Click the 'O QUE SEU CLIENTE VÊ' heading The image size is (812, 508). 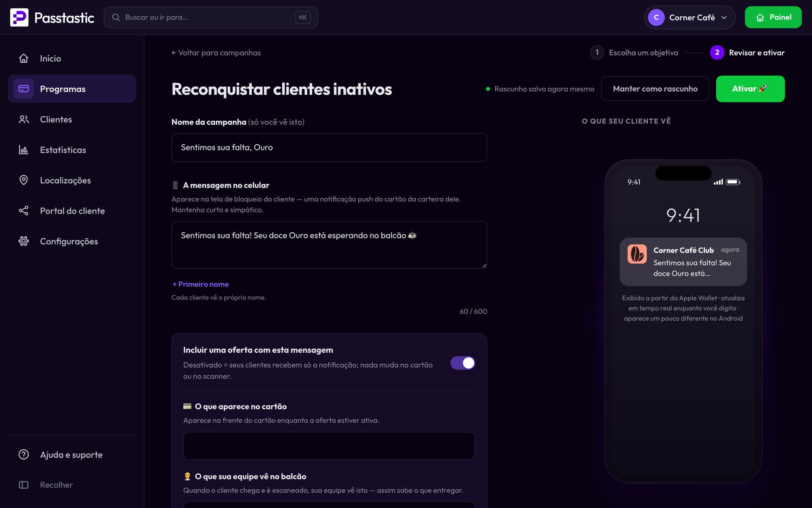pyautogui.click(x=626, y=121)
